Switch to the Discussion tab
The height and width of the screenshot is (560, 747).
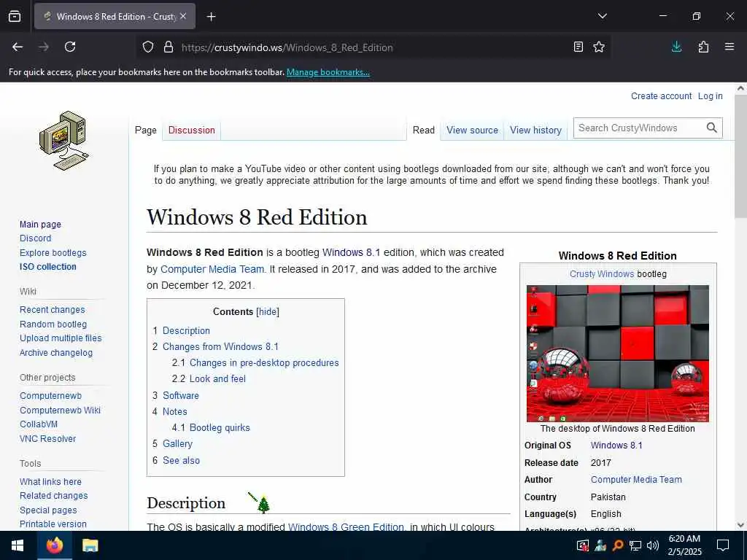[192, 130]
